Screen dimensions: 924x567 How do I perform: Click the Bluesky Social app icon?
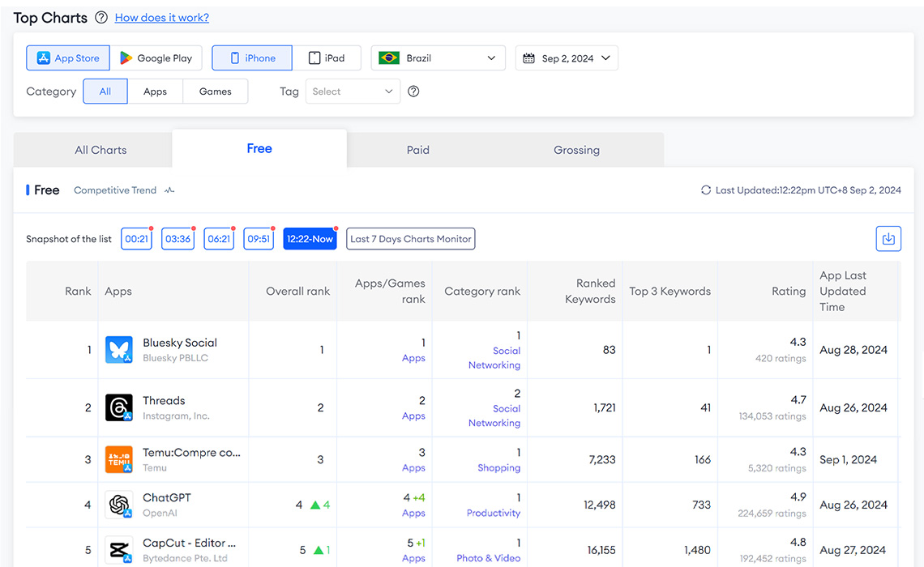118,350
